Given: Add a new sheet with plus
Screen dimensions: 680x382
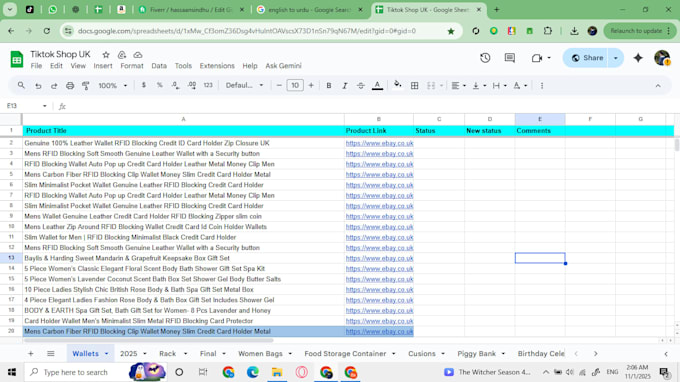Looking at the screenshot, I should tap(30, 354).
